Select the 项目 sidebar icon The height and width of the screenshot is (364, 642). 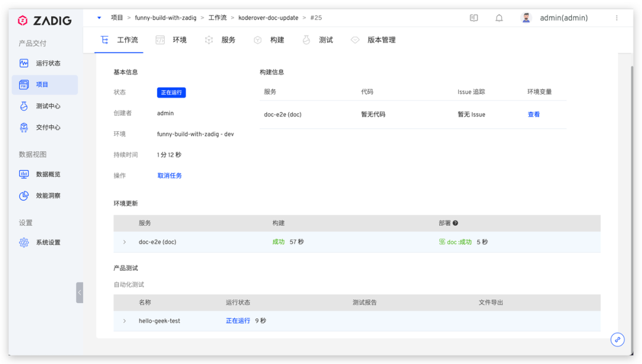click(24, 85)
